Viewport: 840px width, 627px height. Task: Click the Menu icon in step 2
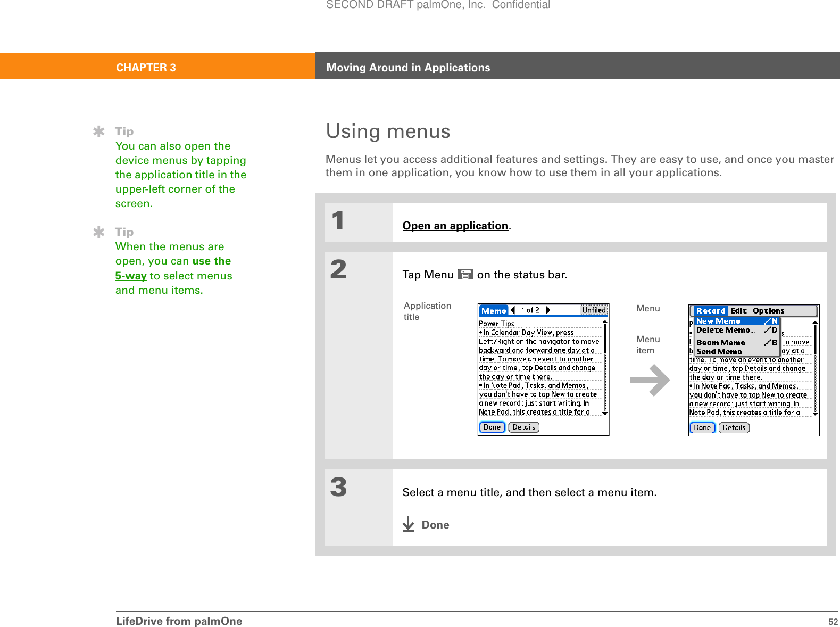(465, 275)
